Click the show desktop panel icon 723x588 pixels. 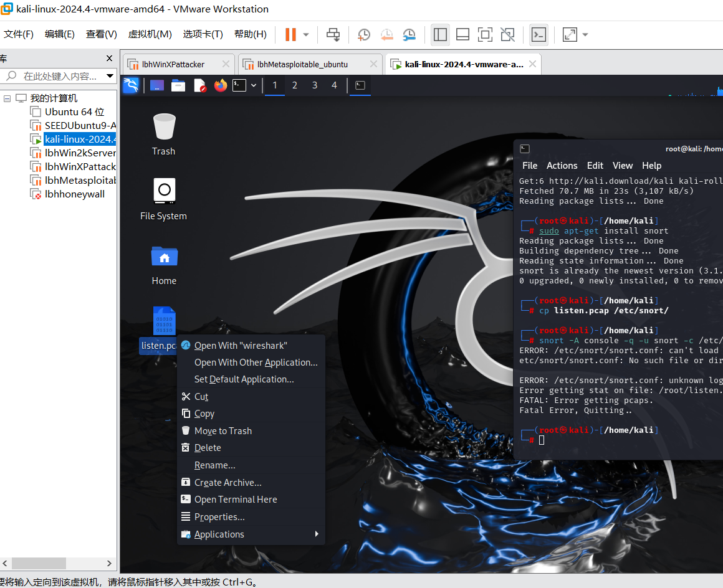[x=157, y=85]
